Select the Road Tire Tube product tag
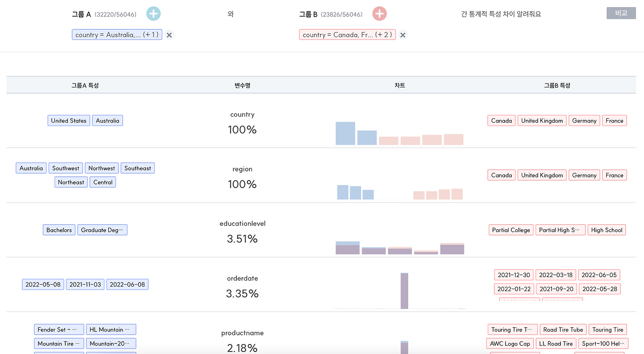 (563, 330)
